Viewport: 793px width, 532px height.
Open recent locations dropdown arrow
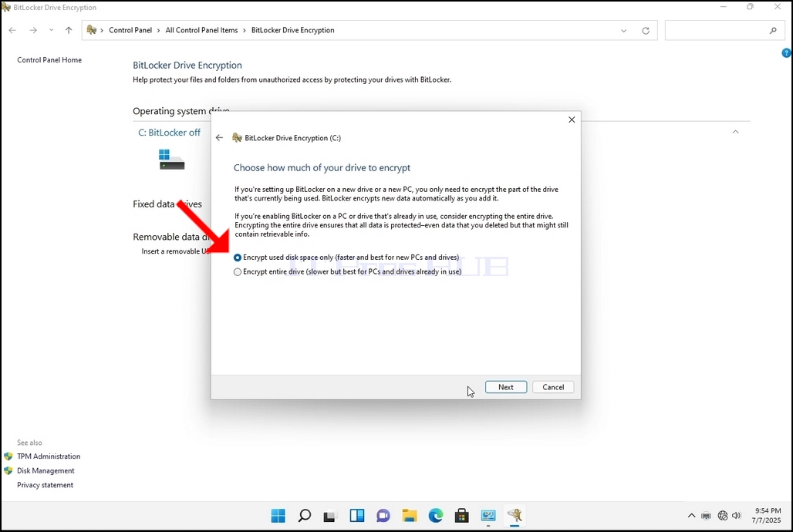[51, 30]
